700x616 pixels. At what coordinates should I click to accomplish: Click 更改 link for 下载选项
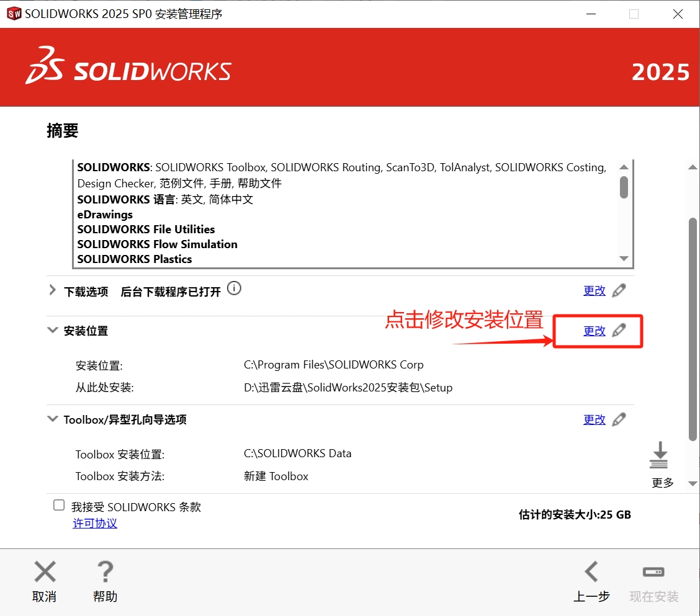595,290
